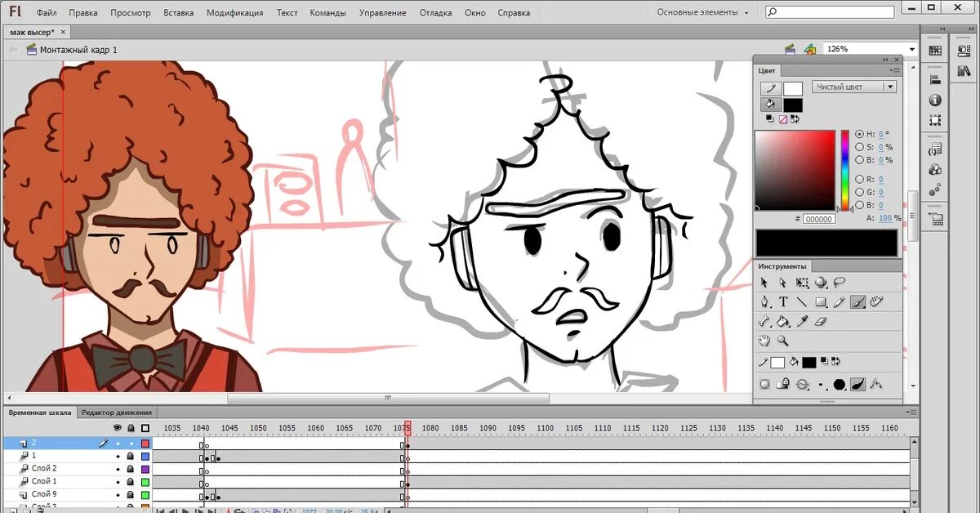Show or hide all layers eye header

118,428
